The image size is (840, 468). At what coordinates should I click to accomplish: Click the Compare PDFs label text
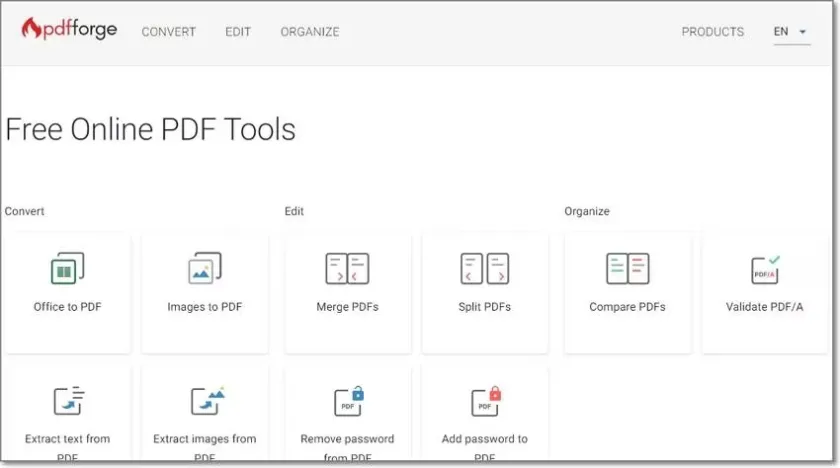click(x=627, y=307)
